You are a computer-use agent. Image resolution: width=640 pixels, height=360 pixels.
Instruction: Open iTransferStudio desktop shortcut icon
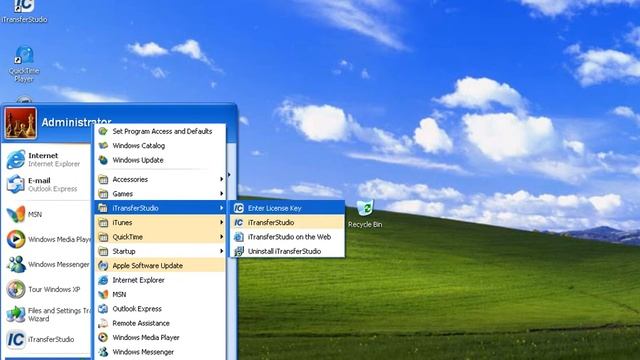[24, 10]
